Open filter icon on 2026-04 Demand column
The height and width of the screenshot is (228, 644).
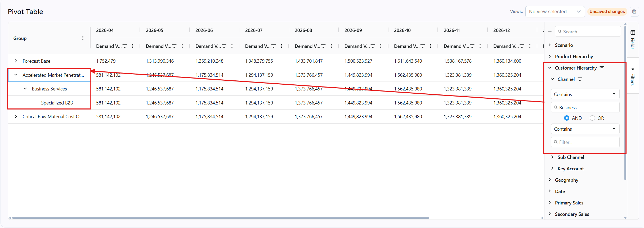point(125,46)
